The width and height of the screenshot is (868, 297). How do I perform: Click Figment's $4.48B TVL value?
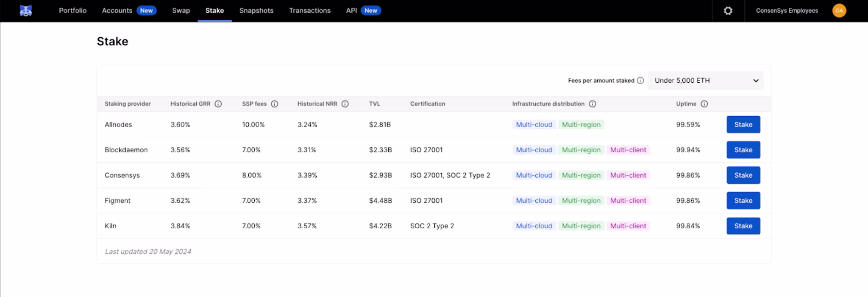pos(381,201)
